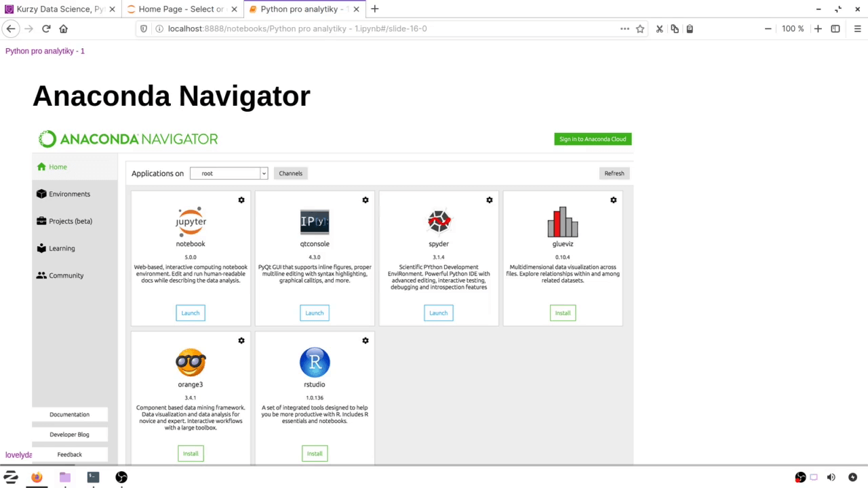This screenshot has width=868, height=488.
Task: Open terminal icon in taskbar
Action: pyautogui.click(x=94, y=477)
